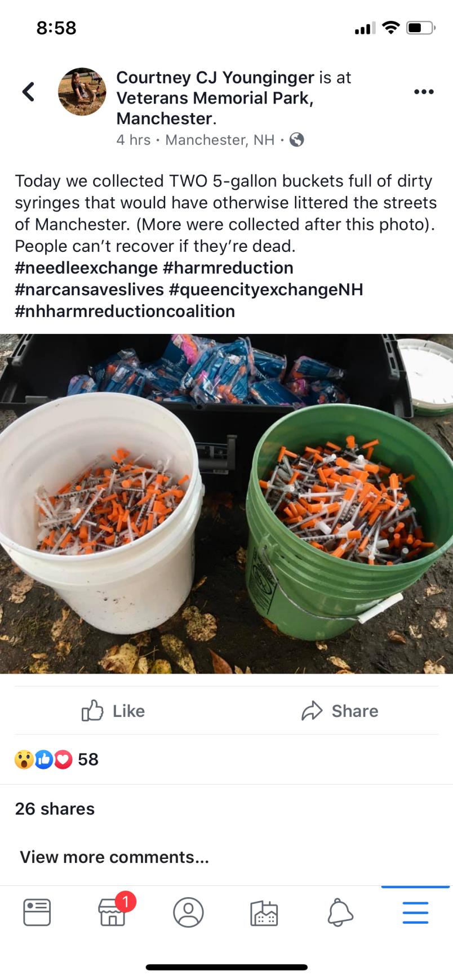Screen dimensions: 453x980
Task: Open the three-dot post options menu
Action: [x=424, y=92]
